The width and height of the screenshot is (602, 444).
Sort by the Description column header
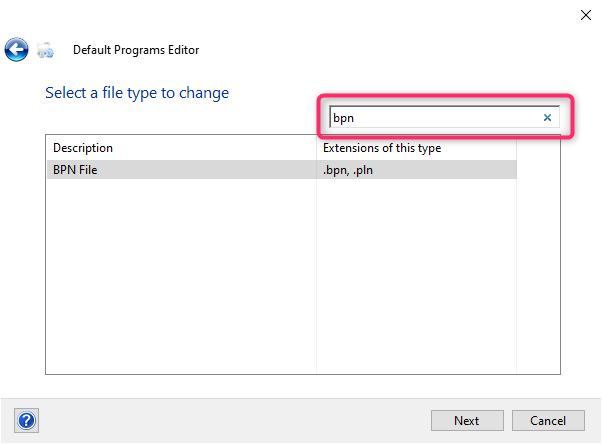[181, 148]
